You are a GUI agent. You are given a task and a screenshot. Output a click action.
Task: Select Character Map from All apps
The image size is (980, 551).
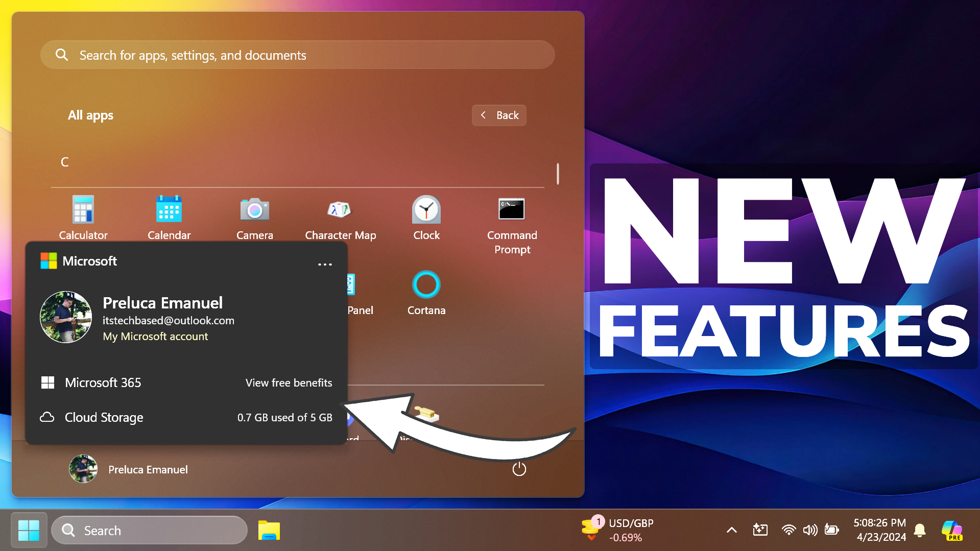tap(340, 217)
